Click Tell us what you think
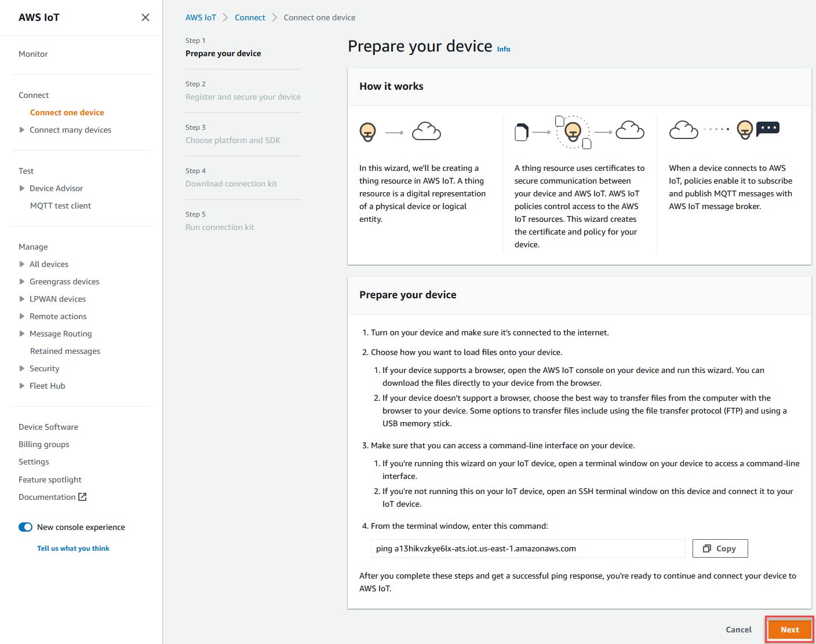The width and height of the screenshot is (816, 644). coord(73,548)
